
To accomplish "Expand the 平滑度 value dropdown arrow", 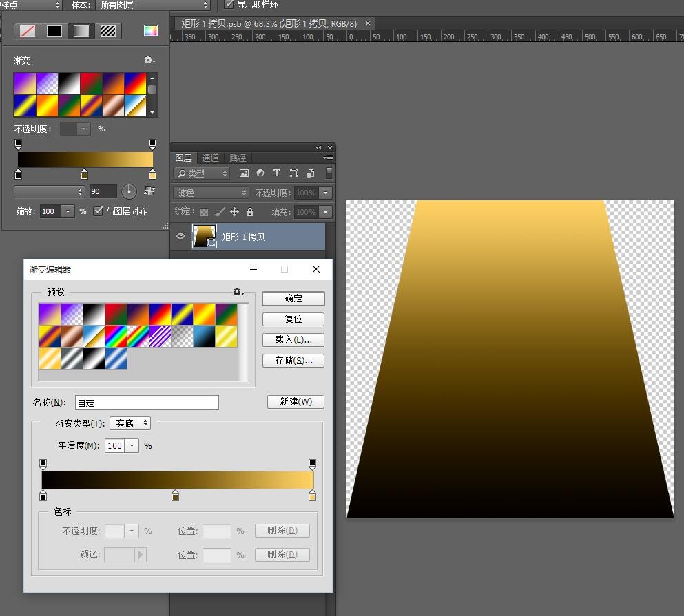I will [x=132, y=446].
